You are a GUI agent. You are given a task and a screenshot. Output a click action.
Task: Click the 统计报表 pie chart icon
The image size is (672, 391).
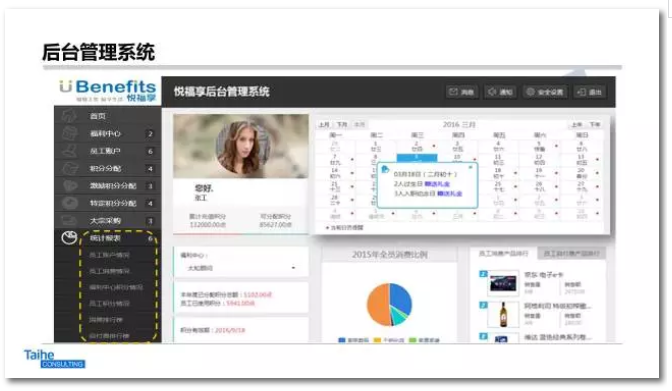(69, 238)
